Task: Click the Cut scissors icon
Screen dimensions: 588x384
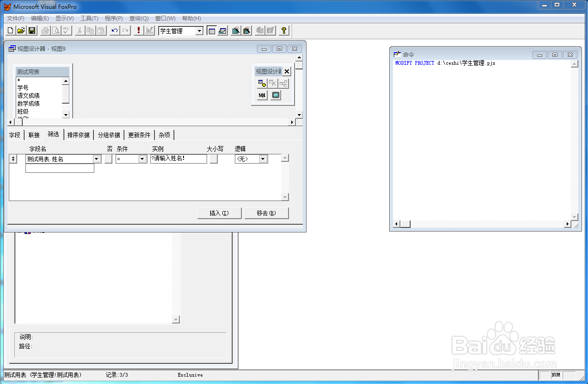Action: [x=80, y=31]
